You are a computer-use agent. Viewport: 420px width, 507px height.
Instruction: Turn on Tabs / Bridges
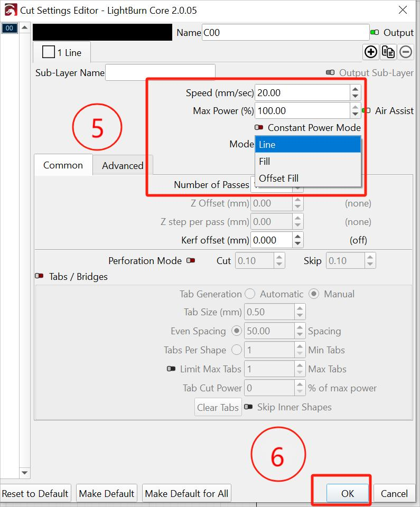point(39,276)
